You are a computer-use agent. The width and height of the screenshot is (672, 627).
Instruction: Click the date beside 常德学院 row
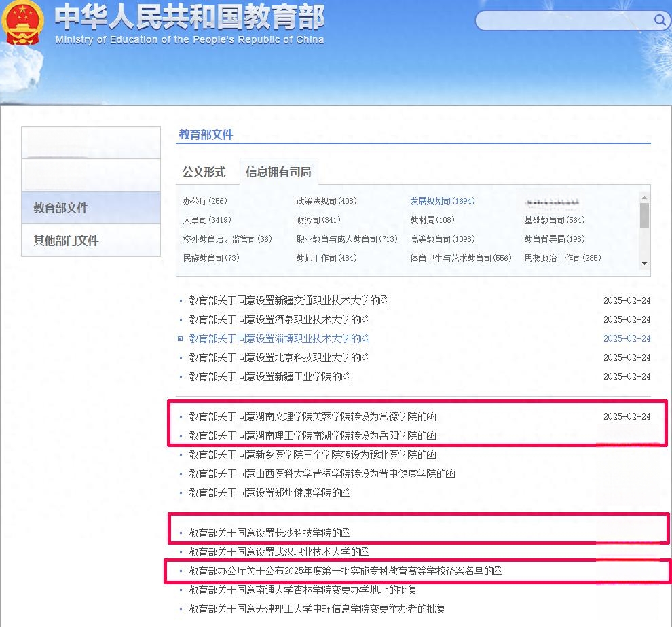coord(627,416)
